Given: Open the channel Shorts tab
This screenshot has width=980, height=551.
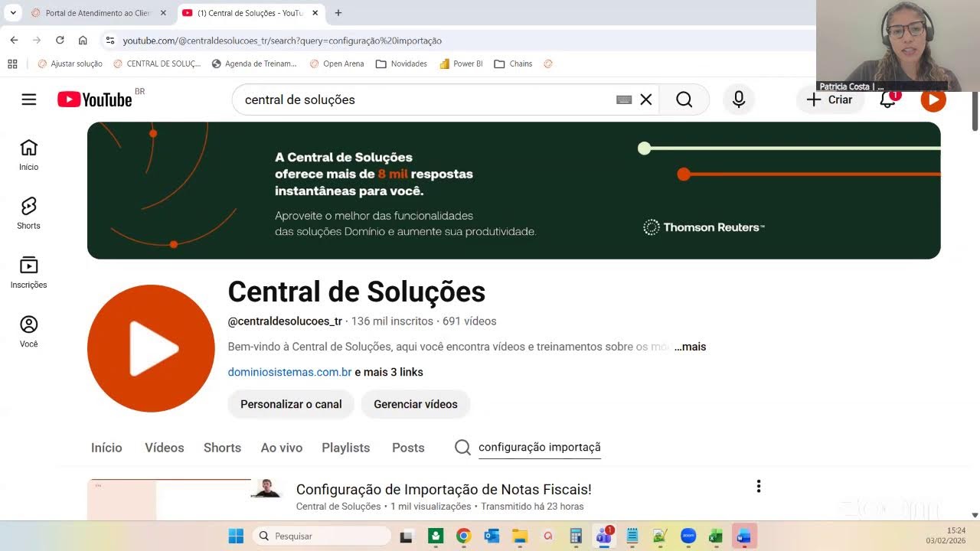Looking at the screenshot, I should click(222, 448).
